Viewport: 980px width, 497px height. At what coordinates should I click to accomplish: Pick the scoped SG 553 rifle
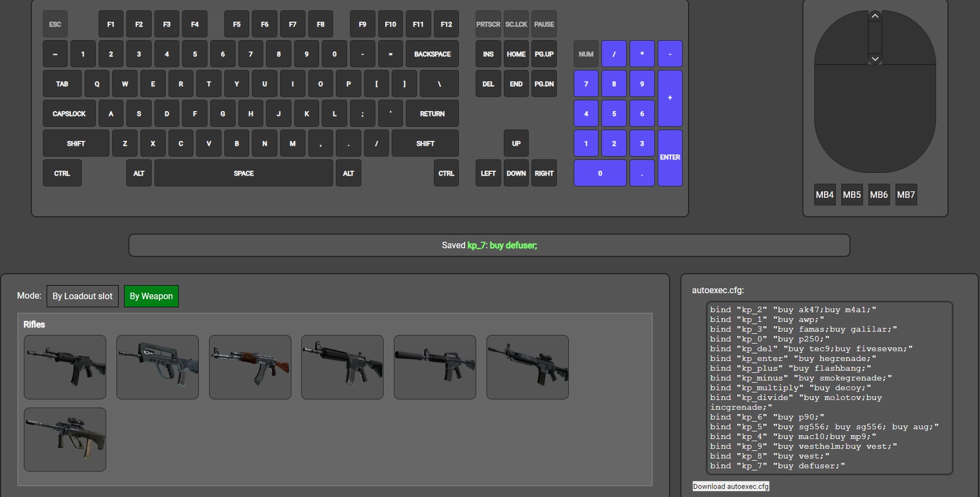[528, 367]
